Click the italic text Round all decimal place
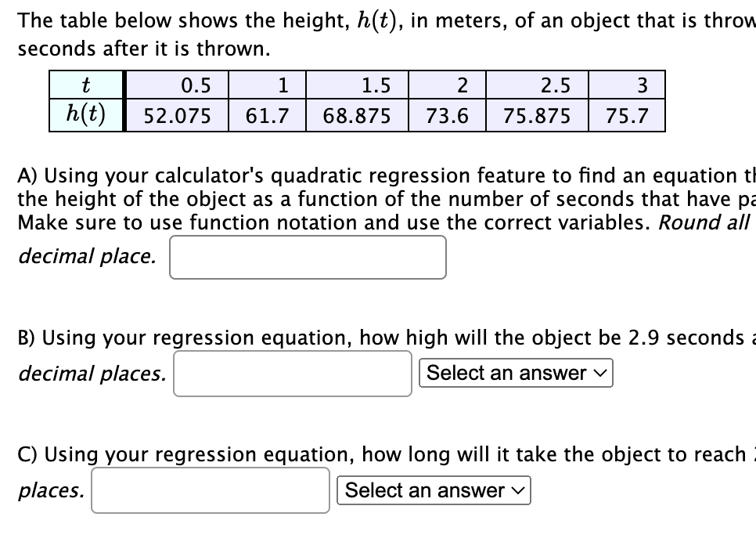 coord(86,256)
